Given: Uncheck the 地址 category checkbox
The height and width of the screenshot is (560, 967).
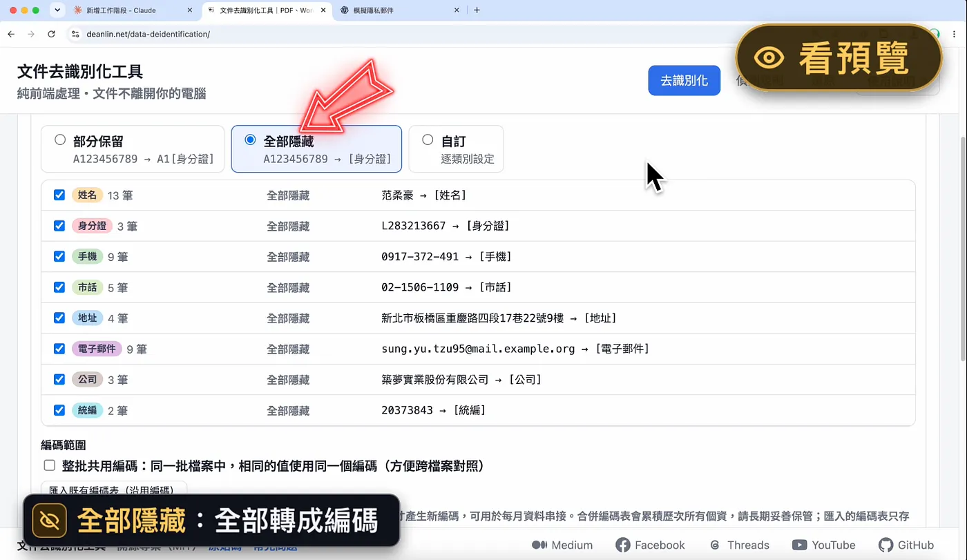Looking at the screenshot, I should tap(59, 318).
